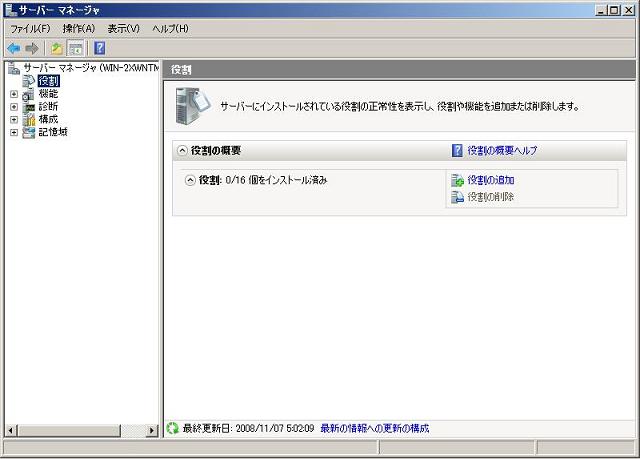
Task: Click the 記憶域 tree node icon
Action: (x=29, y=132)
